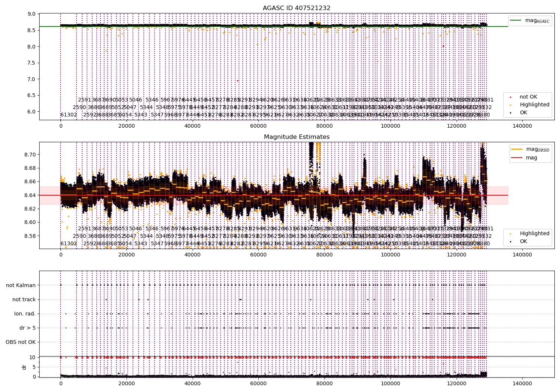
Task: Click the 'AGASC ID 407521232' plot title
Action: (296, 8)
